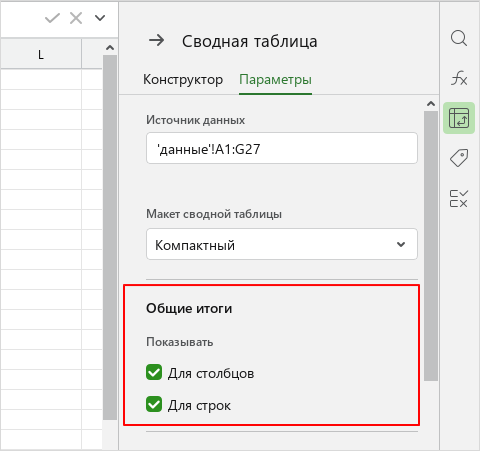The image size is (480, 451).
Task: Click the panel vertical scrollbar thumb
Action: (x=431, y=246)
